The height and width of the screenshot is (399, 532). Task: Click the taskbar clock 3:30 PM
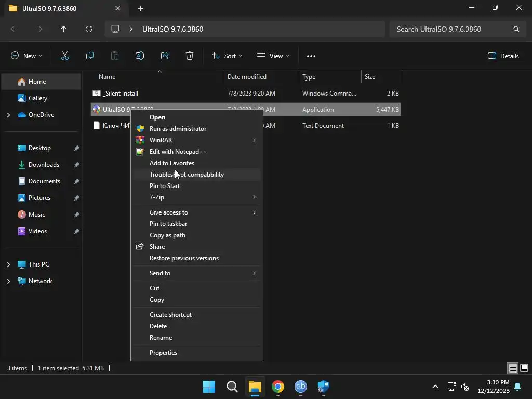[494, 387]
